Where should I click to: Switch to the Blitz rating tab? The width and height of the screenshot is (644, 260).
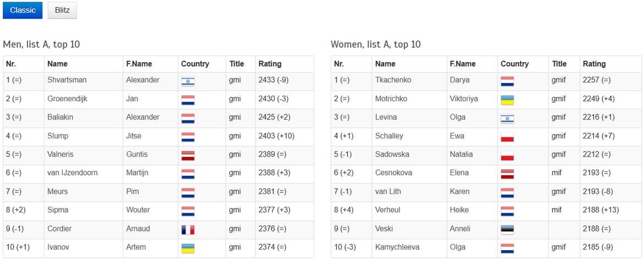[62, 10]
